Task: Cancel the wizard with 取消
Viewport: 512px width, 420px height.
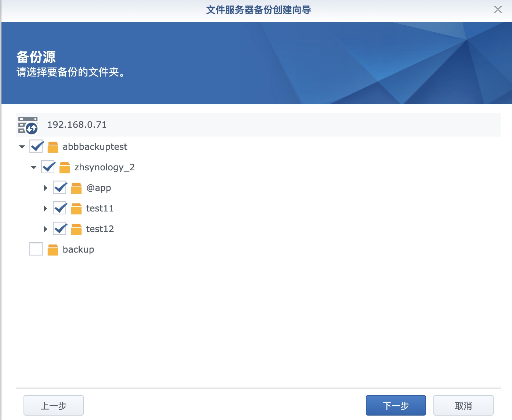Action: click(x=464, y=405)
